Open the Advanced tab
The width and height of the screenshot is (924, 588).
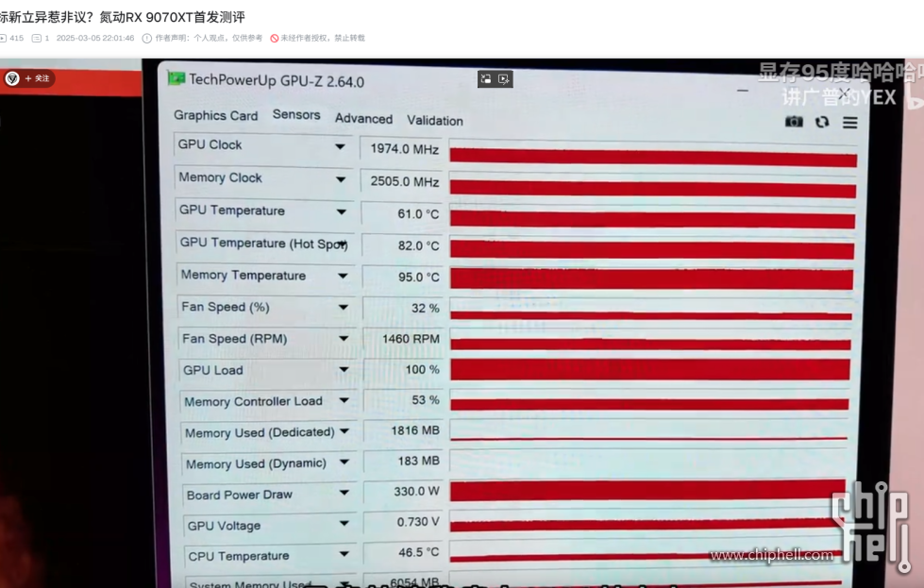[x=363, y=118]
